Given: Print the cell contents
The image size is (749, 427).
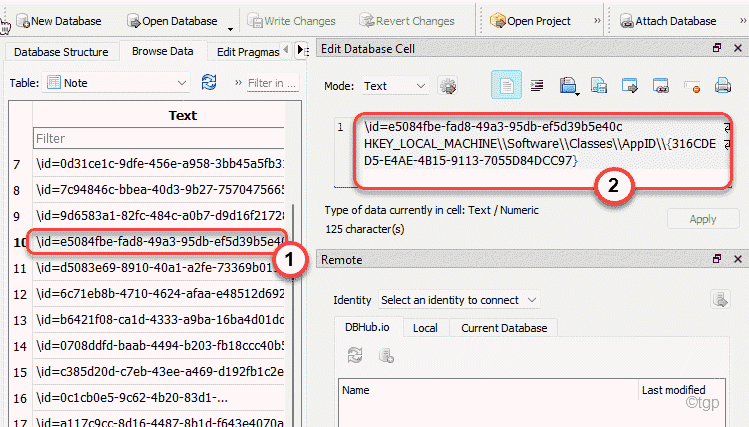Looking at the screenshot, I should click(x=723, y=85).
